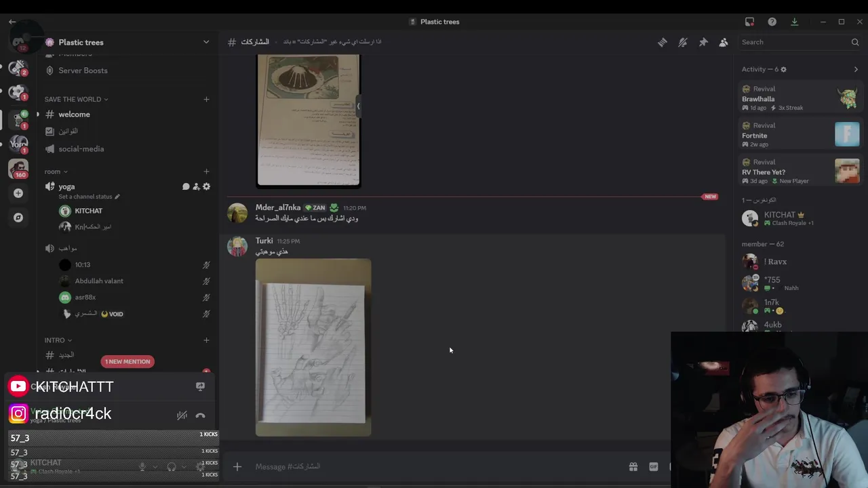Open Turki's hand drawing image
Screen dimensions: 868x488
tap(313, 347)
